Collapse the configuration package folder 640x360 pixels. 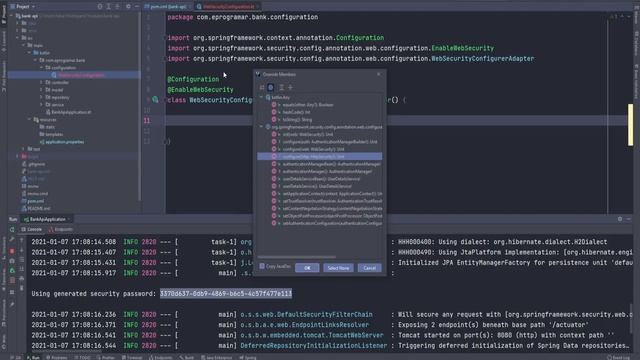pos(41,68)
